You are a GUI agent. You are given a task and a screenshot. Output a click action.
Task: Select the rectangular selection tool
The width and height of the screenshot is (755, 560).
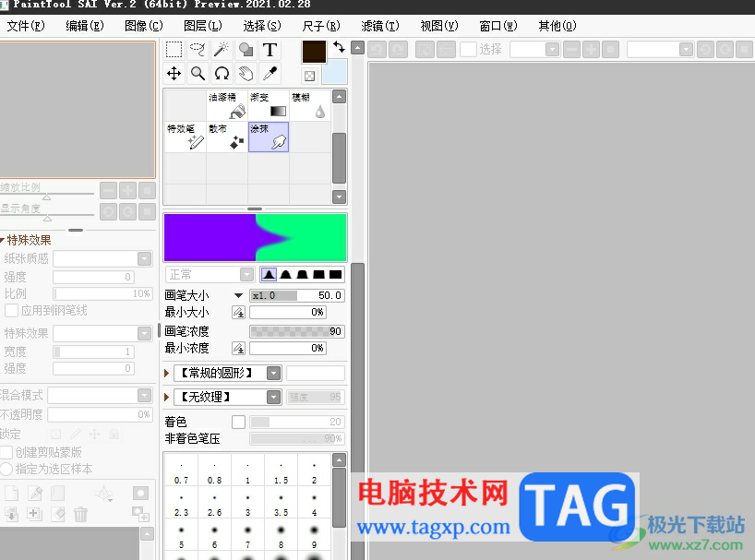(x=174, y=49)
